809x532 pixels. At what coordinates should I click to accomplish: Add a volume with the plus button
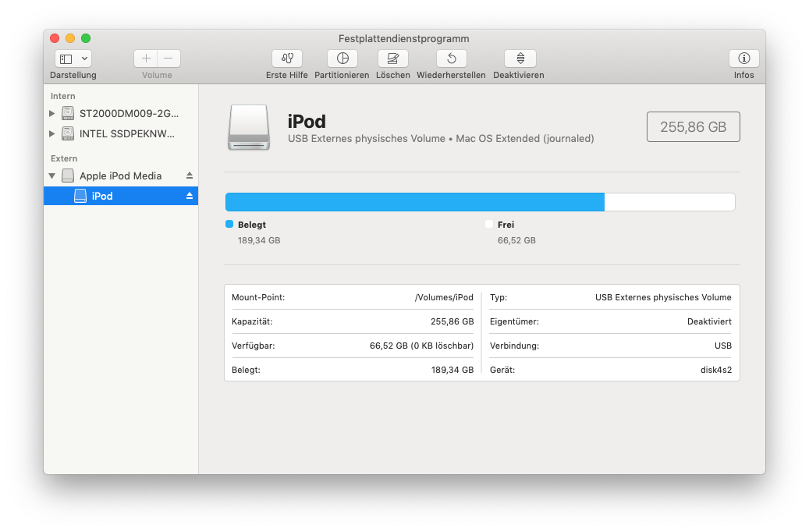[x=146, y=59]
